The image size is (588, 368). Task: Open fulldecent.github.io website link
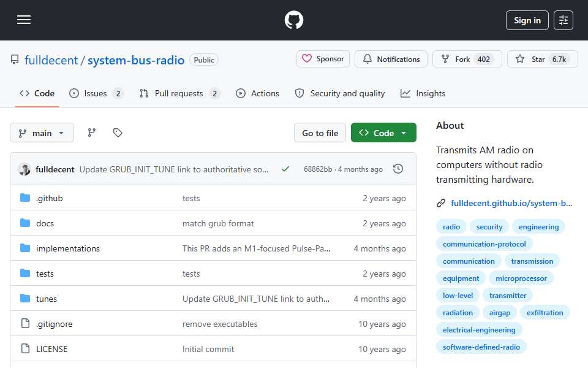511,203
